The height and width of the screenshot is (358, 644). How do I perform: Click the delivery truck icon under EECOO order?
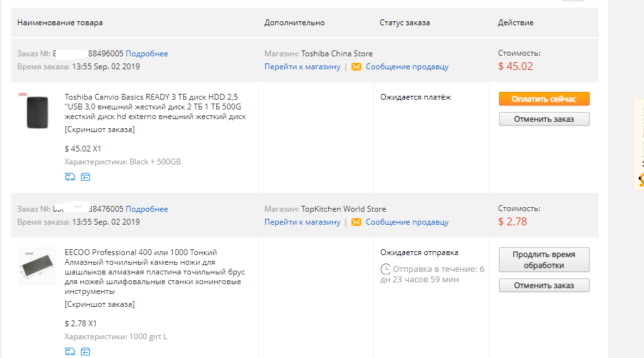point(70,352)
